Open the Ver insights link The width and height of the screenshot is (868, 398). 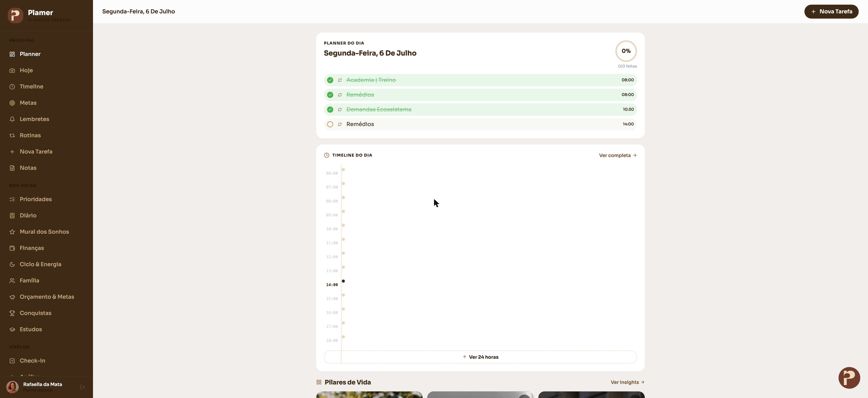627,382
